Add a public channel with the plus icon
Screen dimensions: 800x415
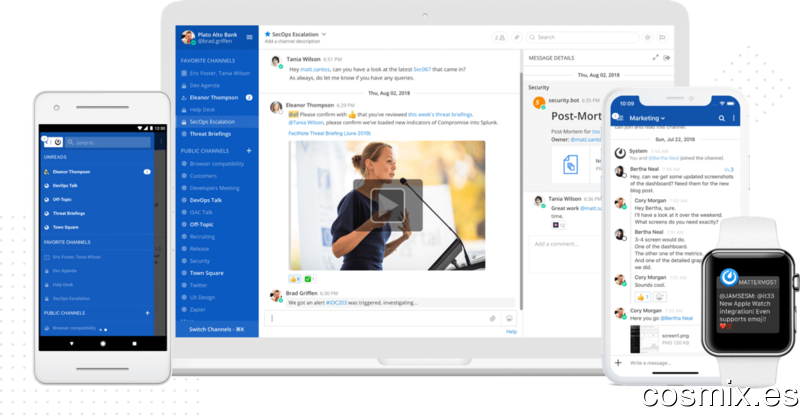(249, 151)
